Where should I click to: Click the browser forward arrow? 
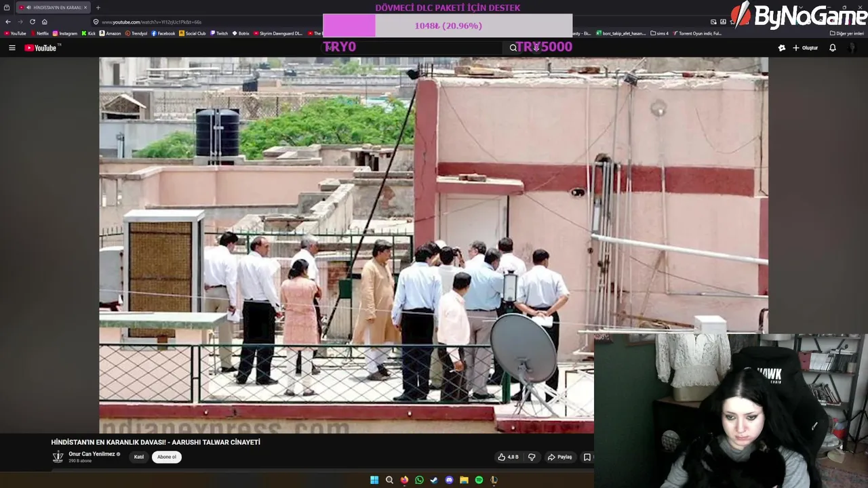click(20, 22)
